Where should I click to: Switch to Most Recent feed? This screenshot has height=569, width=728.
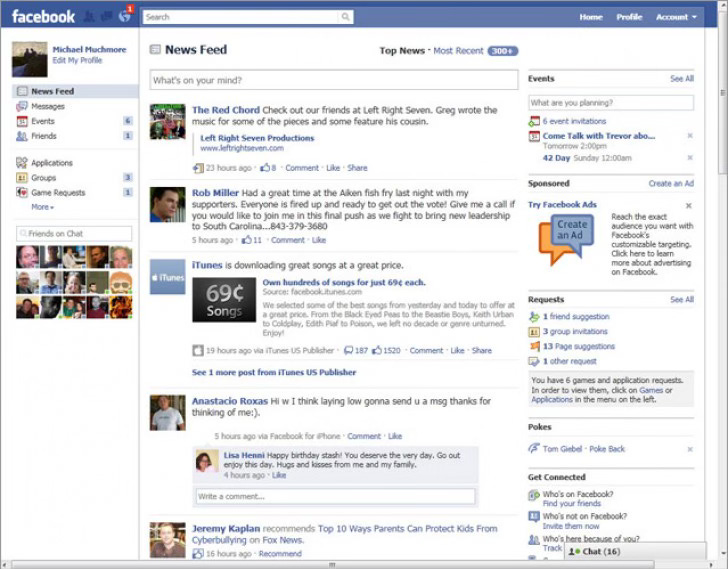pyautogui.click(x=458, y=51)
